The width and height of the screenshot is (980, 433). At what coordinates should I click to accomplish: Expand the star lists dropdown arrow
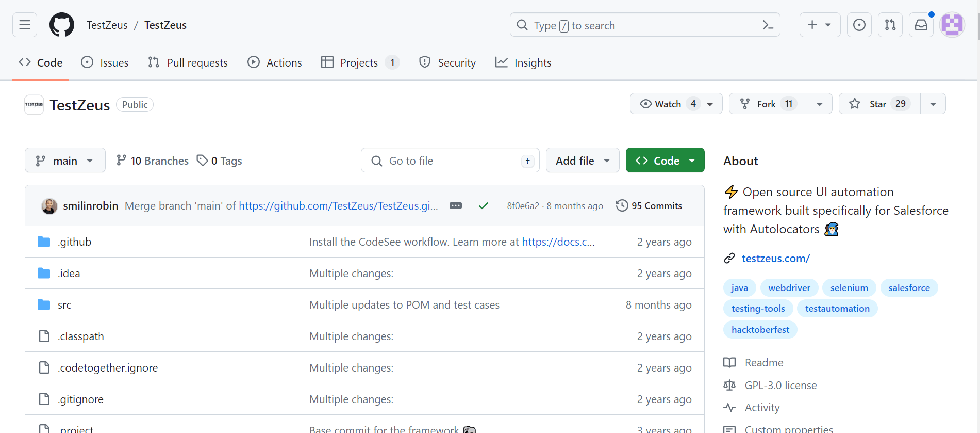pos(933,104)
